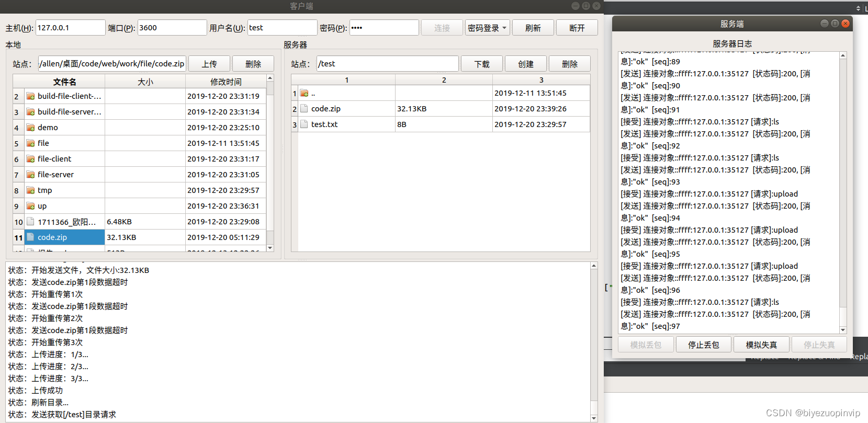Click the 下载 download button
868x423 pixels.
coord(482,64)
